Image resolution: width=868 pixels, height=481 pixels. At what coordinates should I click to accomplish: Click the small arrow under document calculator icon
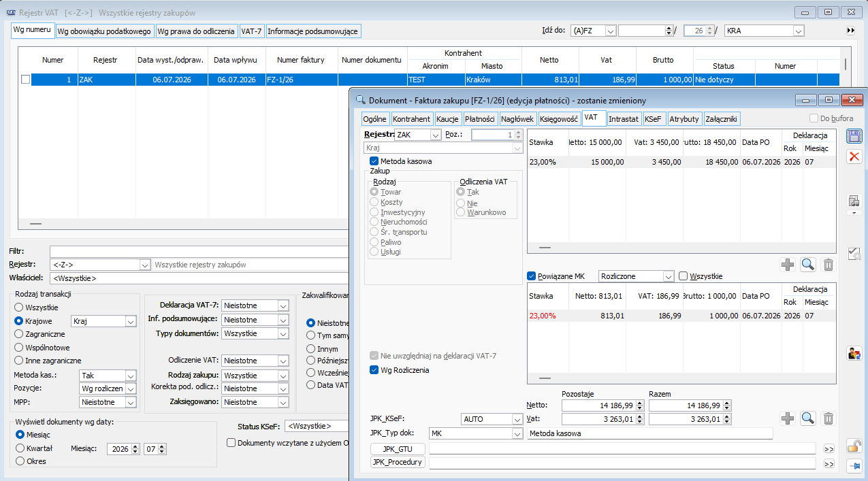point(854,213)
